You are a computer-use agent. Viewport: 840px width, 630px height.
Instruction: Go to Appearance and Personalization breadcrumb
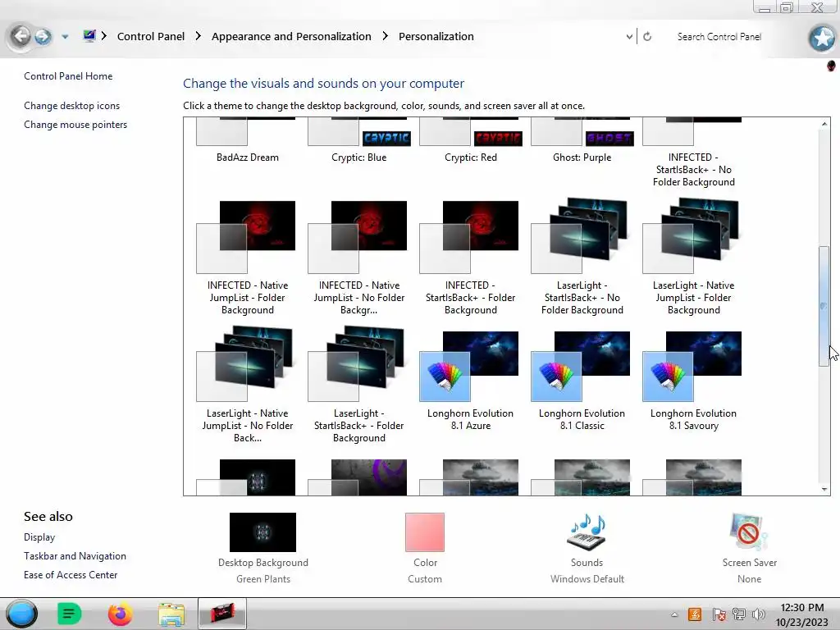pos(291,36)
